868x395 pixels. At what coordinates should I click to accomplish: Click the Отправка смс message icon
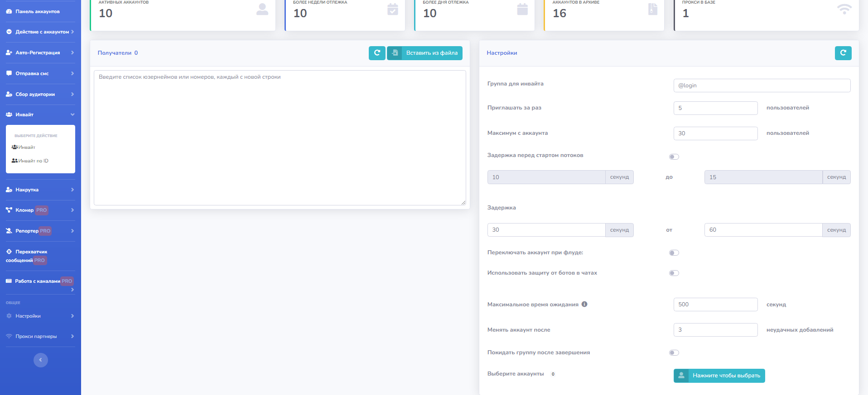[9, 73]
